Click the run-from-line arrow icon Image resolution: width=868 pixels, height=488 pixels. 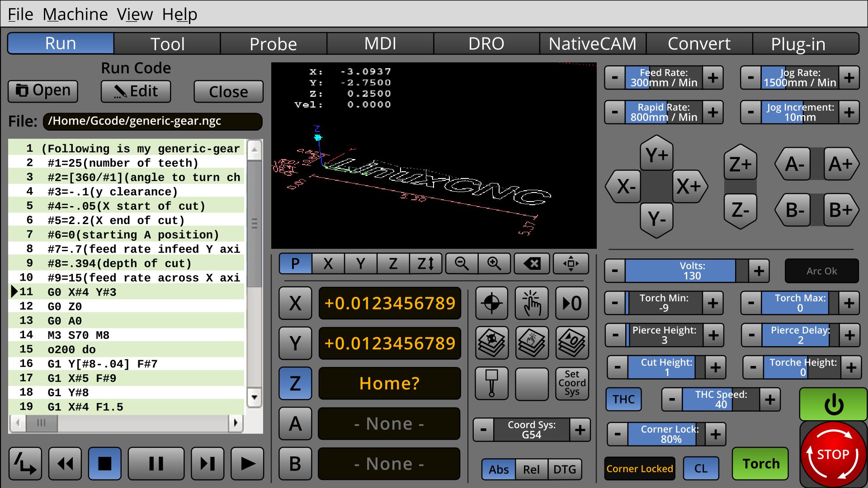coord(25,463)
